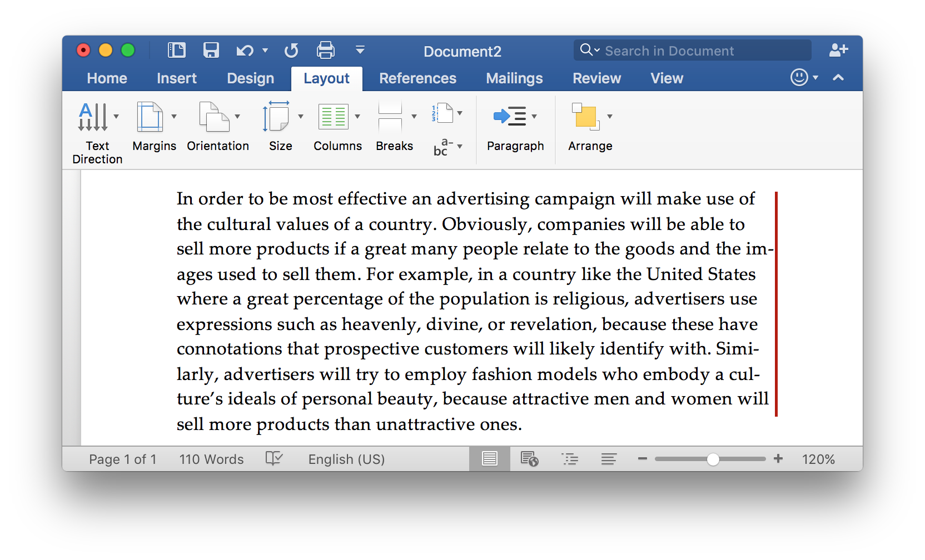Switch to the Outline view
The image size is (925, 560).
(x=570, y=459)
